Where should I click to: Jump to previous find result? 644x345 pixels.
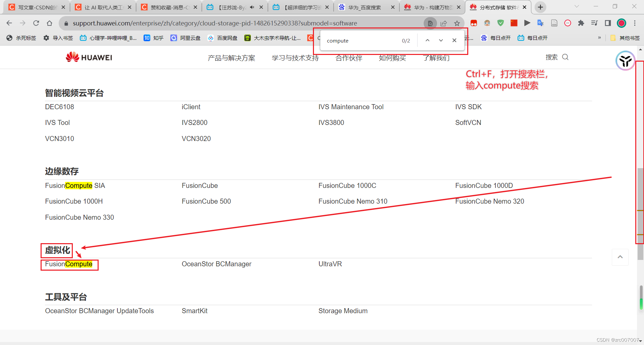coord(427,41)
